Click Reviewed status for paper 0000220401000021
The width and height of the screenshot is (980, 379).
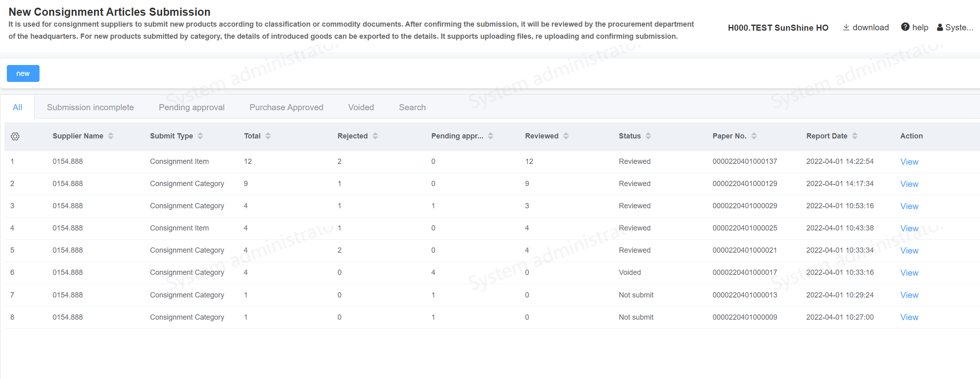(x=634, y=250)
